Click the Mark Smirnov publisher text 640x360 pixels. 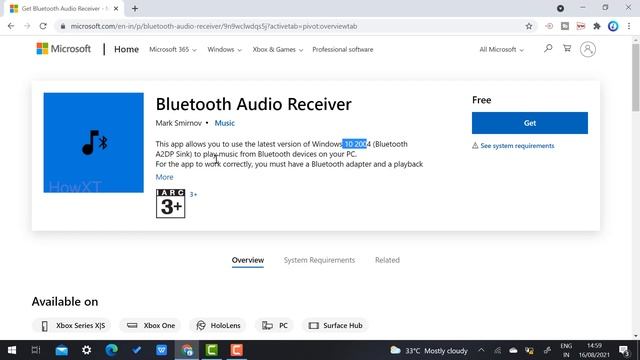click(x=178, y=123)
